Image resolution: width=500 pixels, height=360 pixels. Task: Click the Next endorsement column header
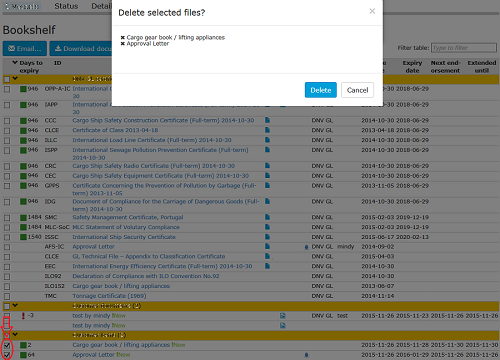445,67
